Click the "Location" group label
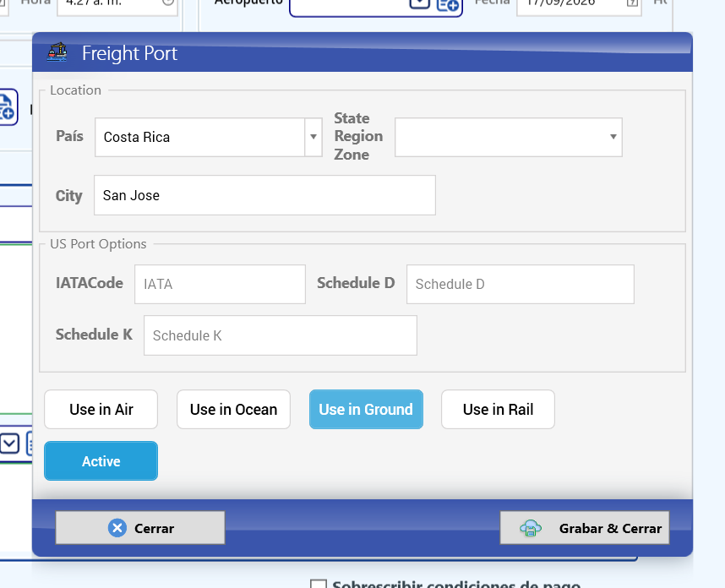This screenshot has height=588, width=725. pyautogui.click(x=75, y=90)
